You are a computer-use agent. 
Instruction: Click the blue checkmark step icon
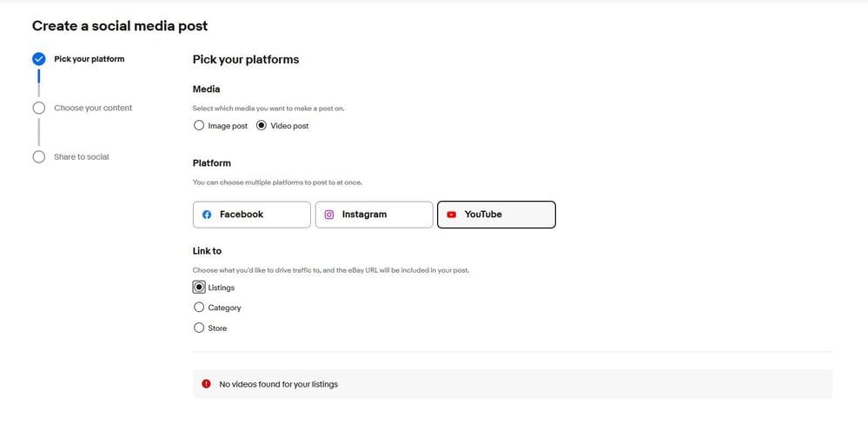click(x=38, y=59)
